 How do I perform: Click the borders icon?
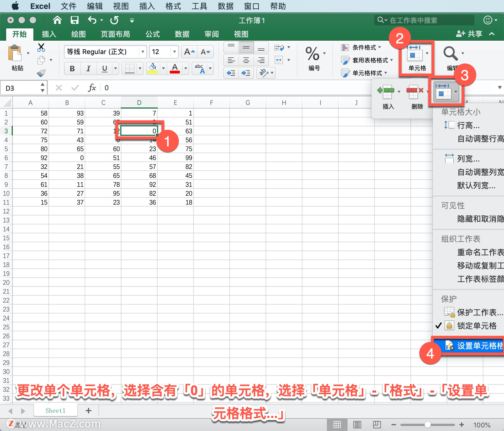(129, 68)
